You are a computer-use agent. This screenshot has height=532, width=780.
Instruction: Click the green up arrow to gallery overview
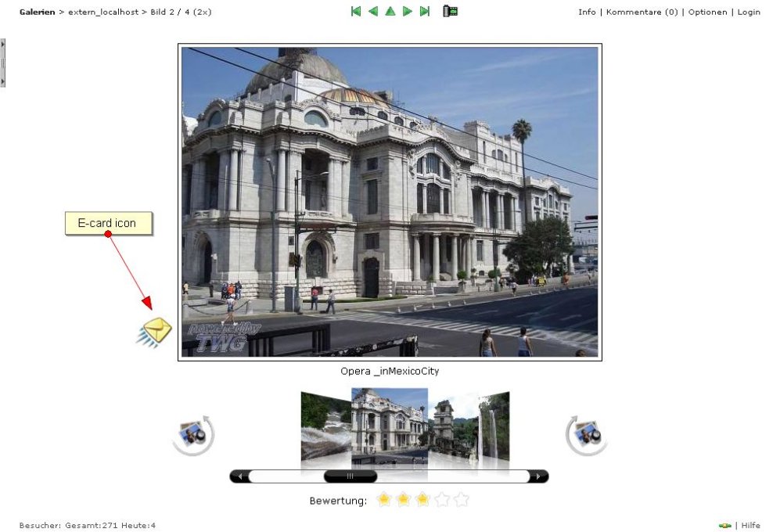390,11
